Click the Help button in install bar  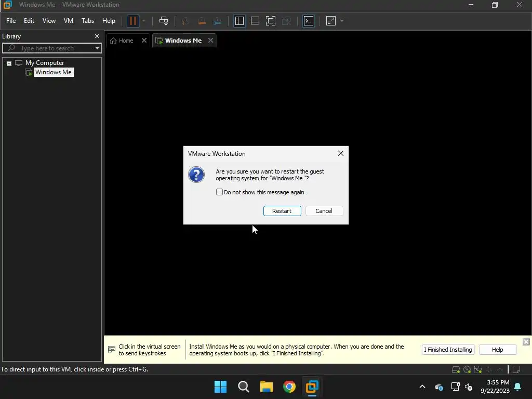click(497, 350)
